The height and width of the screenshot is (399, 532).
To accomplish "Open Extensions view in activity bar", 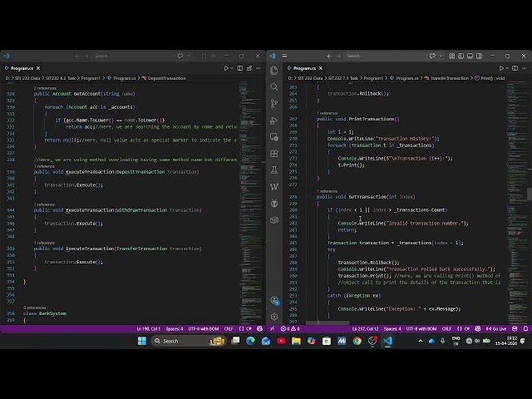I will pyautogui.click(x=274, y=153).
